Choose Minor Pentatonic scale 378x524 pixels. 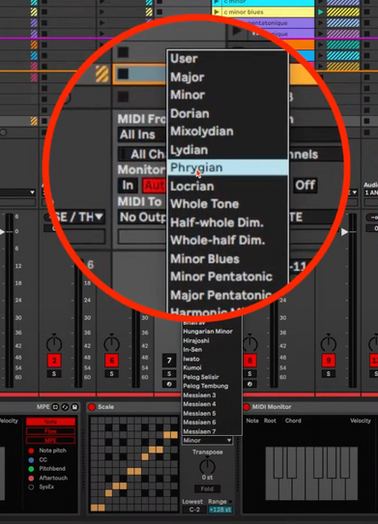click(x=228, y=277)
